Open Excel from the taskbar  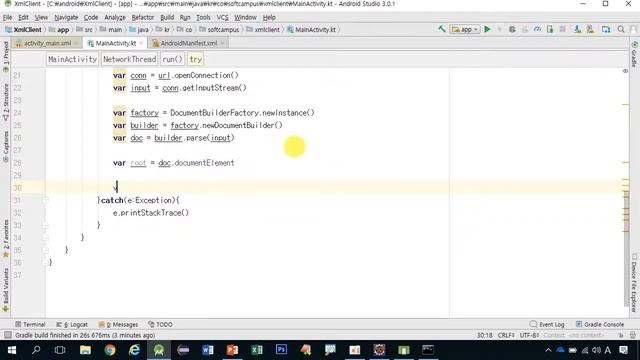(257, 350)
